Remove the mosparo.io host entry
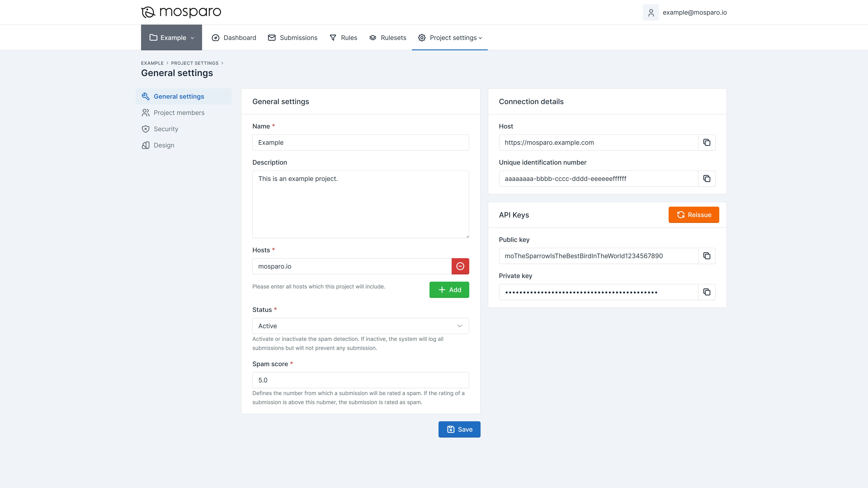This screenshot has height=488, width=868. coord(460,266)
